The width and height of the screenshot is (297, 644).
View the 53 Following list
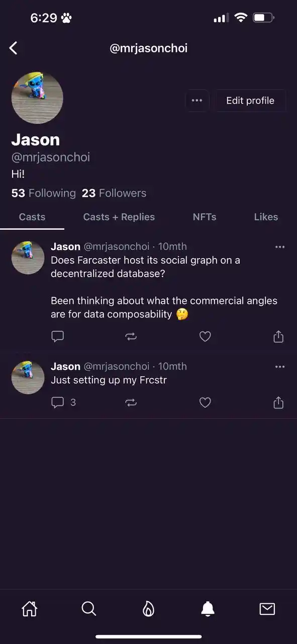pos(43,193)
